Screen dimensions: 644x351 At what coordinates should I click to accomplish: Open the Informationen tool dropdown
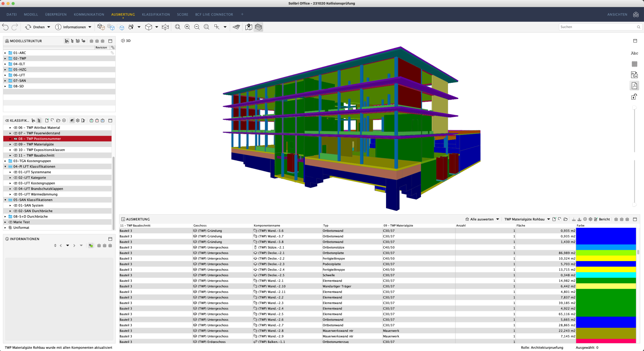[90, 27]
